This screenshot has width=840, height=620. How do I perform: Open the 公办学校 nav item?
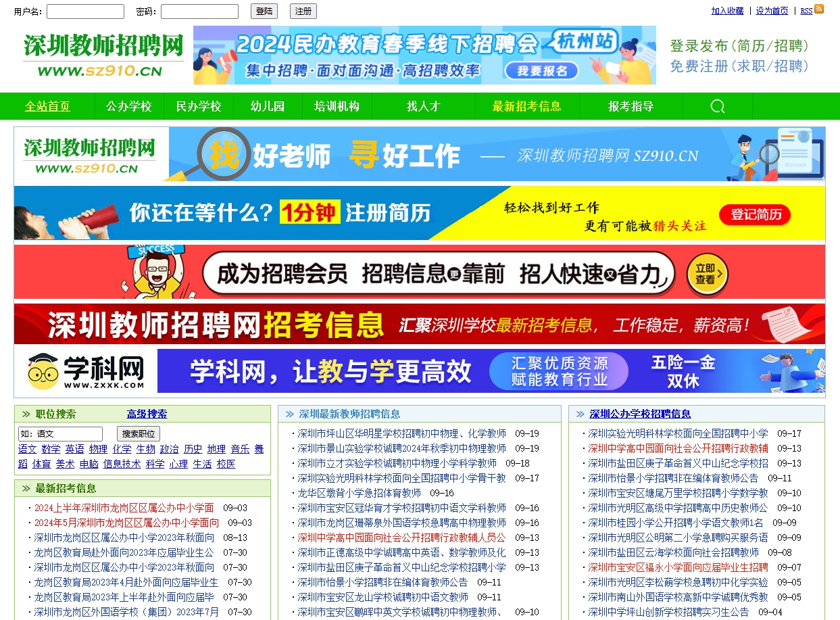[128, 107]
